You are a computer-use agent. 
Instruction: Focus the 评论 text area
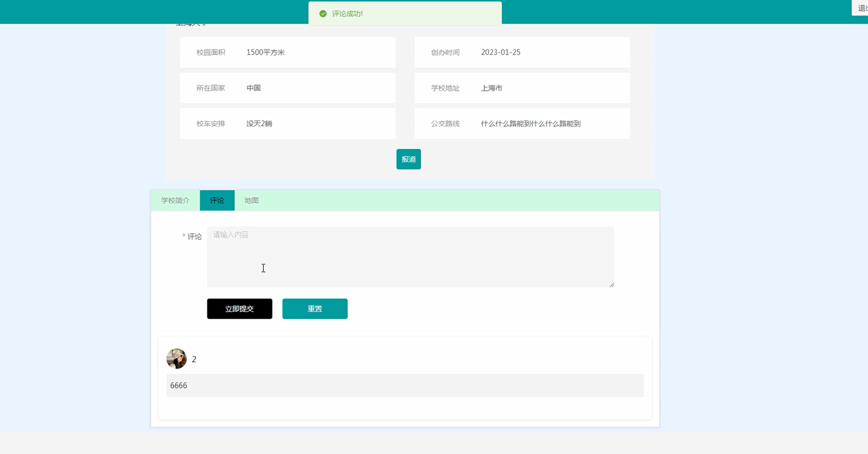click(x=410, y=257)
